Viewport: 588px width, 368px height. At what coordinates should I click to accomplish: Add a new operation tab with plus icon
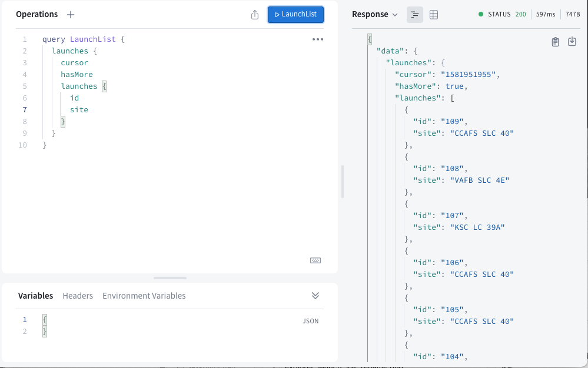click(71, 15)
